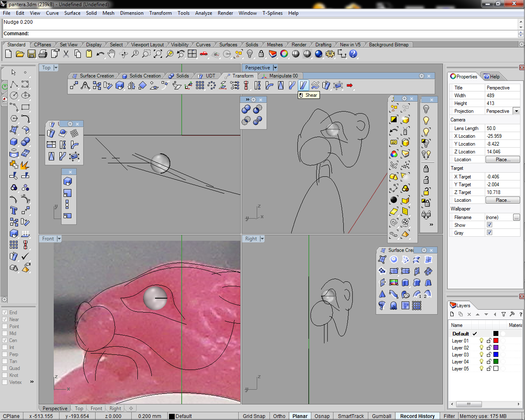Select the Pan hand tool
This screenshot has height=420, width=525.
(112, 54)
